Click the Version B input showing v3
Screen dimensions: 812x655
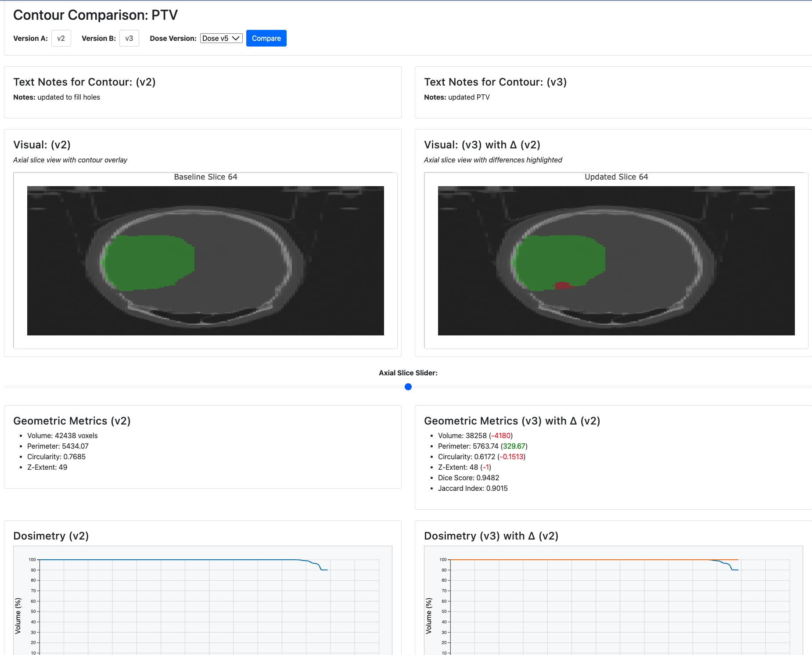pyautogui.click(x=129, y=38)
